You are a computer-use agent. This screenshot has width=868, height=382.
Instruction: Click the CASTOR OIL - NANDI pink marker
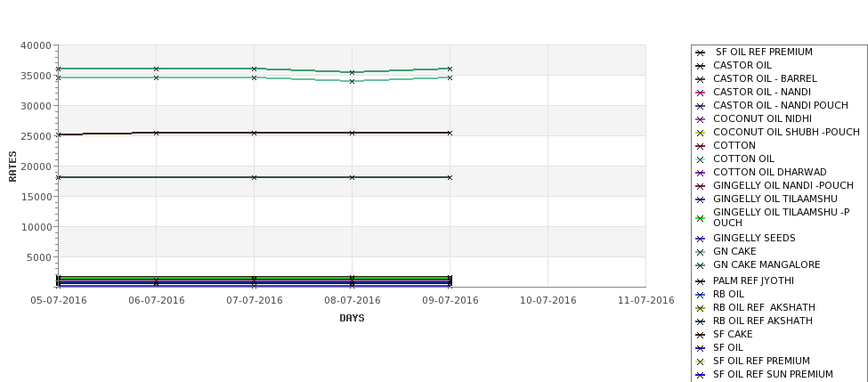(x=701, y=93)
